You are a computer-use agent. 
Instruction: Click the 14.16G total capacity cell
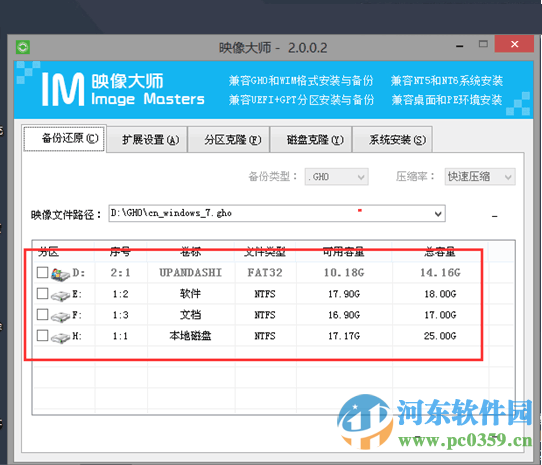440,273
